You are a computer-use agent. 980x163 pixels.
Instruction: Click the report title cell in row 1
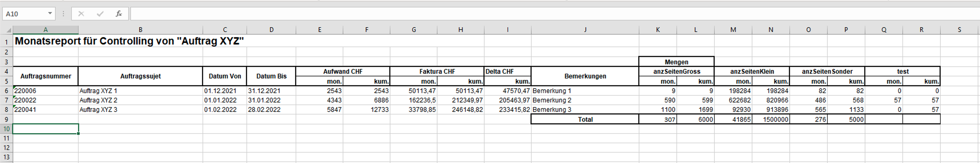tap(129, 41)
